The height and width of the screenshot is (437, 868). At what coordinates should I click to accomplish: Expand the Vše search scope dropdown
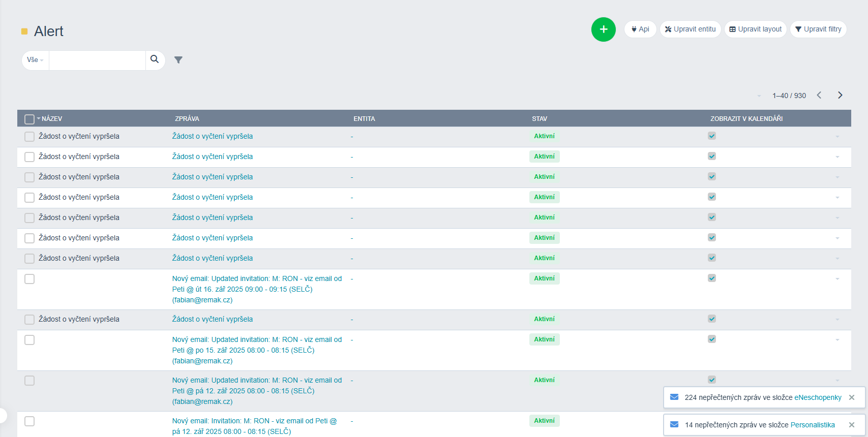(x=35, y=60)
